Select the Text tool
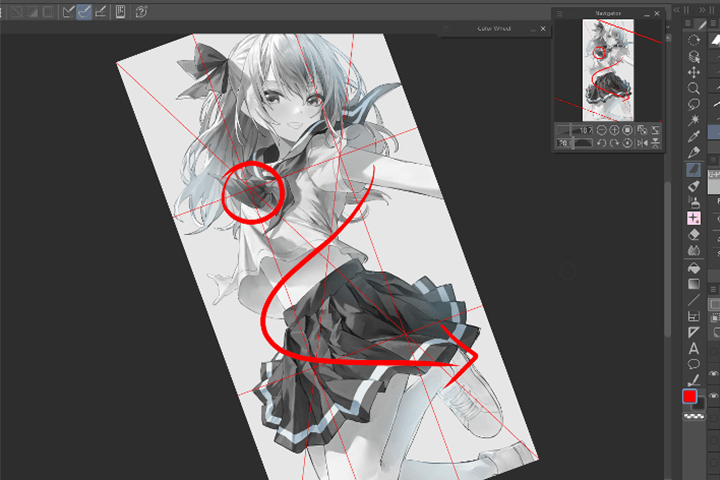 694,348
